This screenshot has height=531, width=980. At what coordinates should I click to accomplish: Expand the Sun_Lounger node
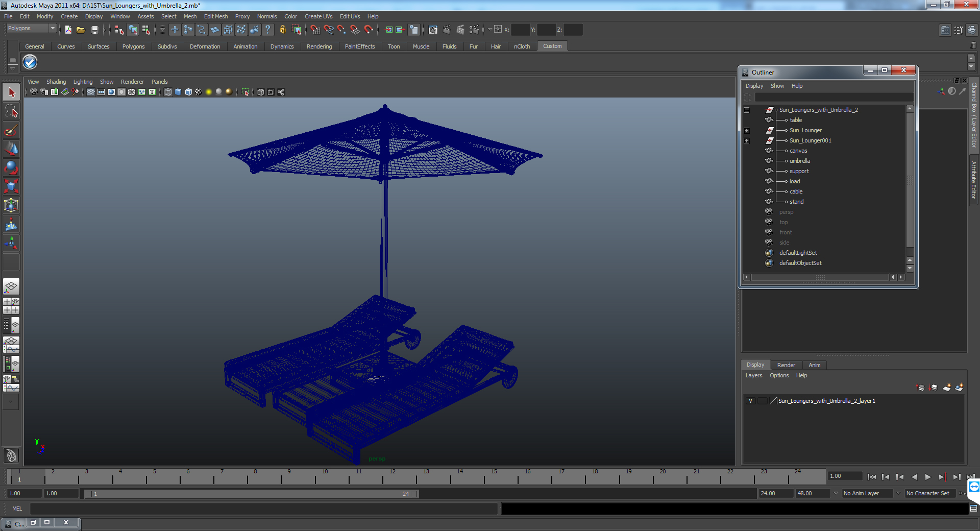click(x=746, y=130)
